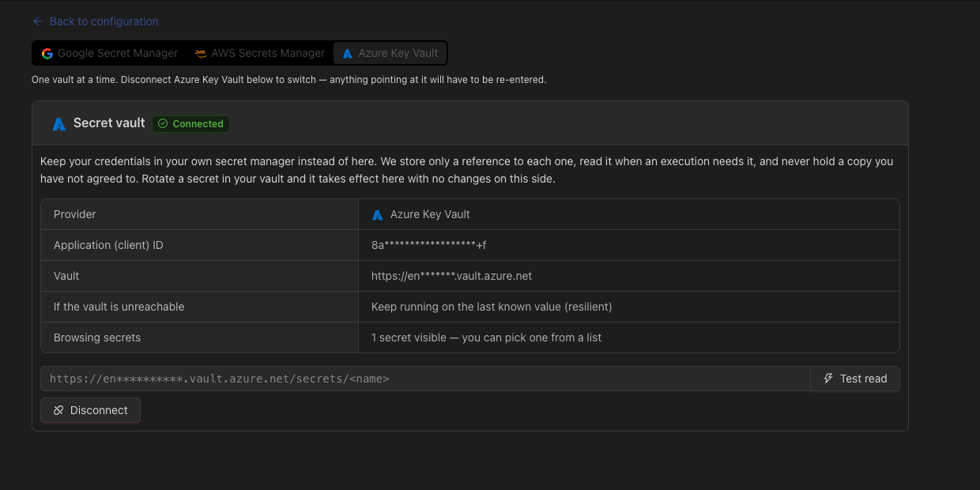The width and height of the screenshot is (980, 490).
Task: Click Azure icon in Provider row
Action: (x=378, y=215)
